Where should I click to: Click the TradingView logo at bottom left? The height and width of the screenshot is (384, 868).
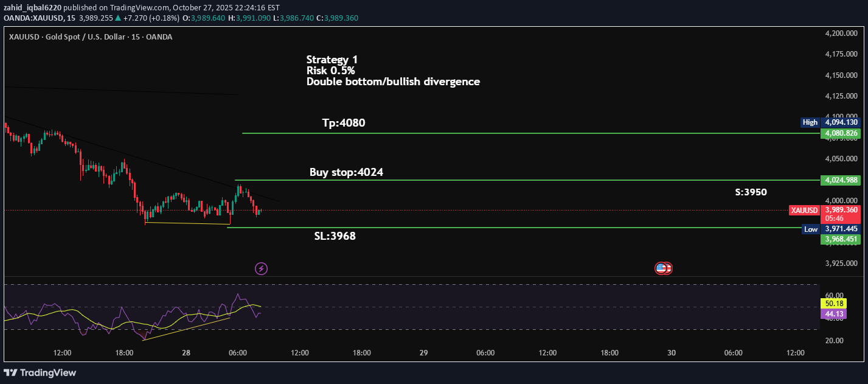point(40,372)
